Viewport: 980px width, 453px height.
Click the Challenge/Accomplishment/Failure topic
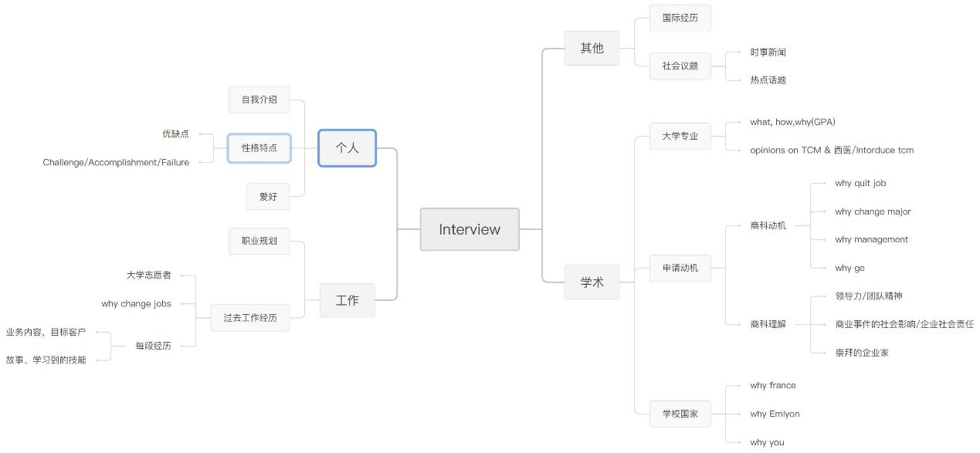[116, 162]
